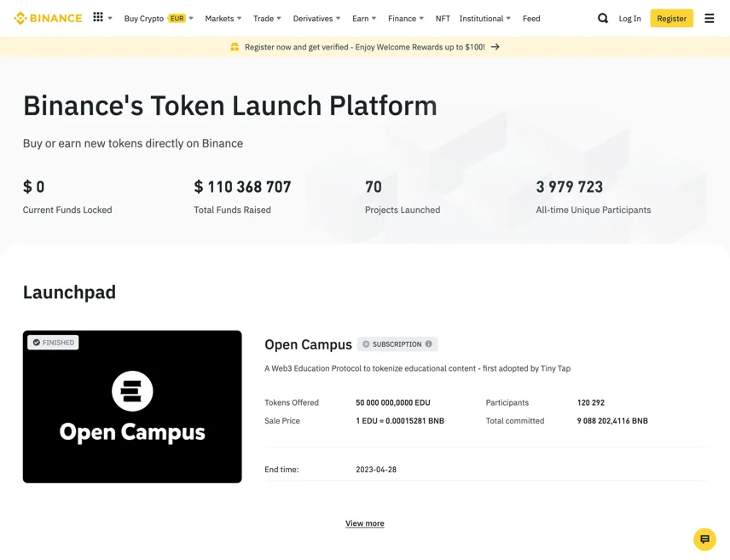730x560 pixels.
Task: Go to the NFT page
Action: pos(443,18)
